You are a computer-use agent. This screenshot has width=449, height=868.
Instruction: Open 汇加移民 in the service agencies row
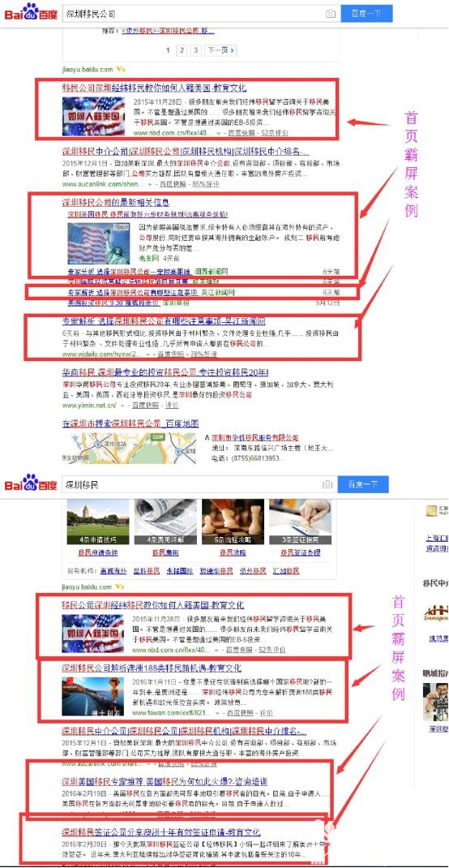click(287, 571)
